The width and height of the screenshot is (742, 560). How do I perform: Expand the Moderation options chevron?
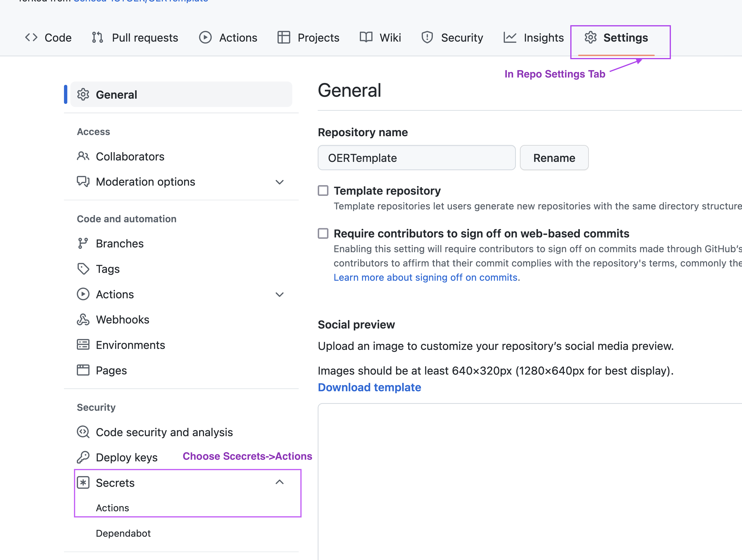[279, 182]
